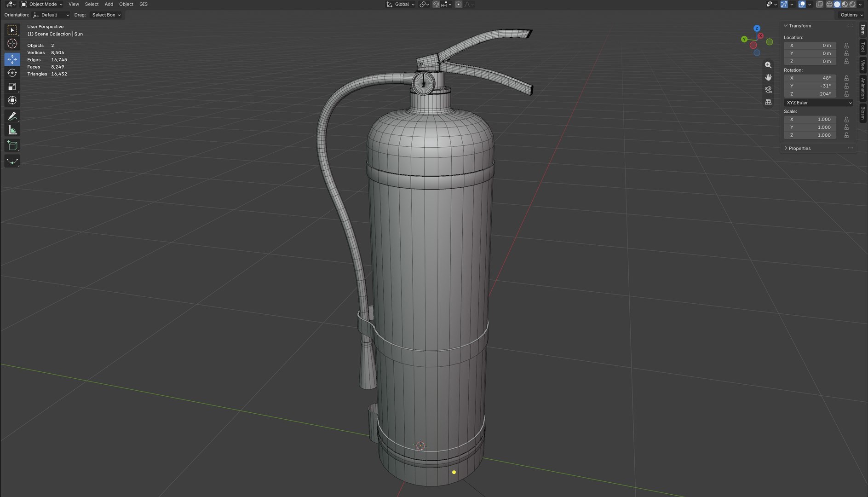Switch to Solid viewport shading

[x=837, y=4]
